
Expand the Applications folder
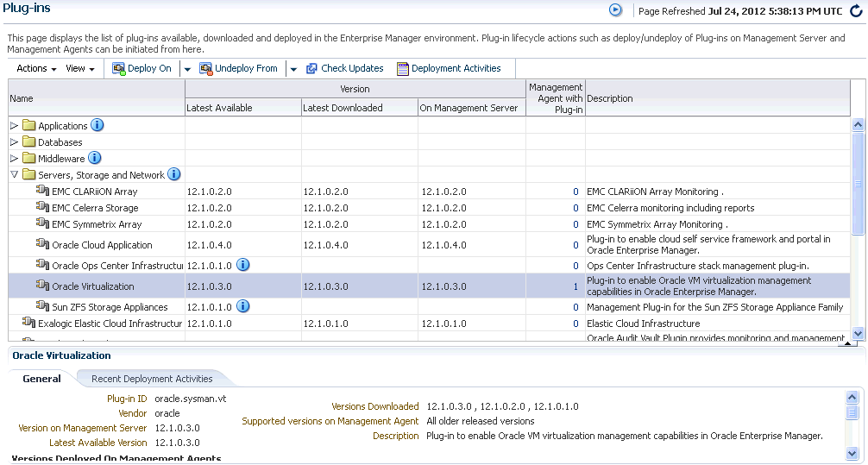click(15, 126)
